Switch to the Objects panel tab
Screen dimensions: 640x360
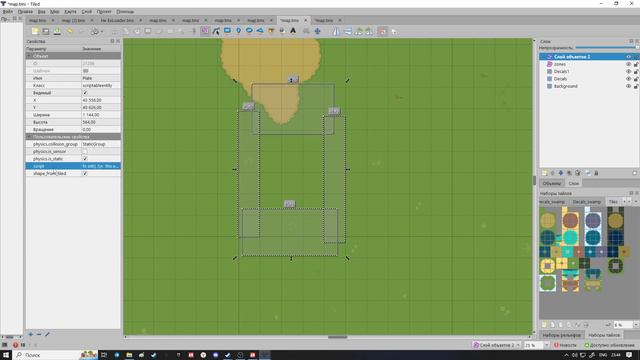pyautogui.click(x=552, y=183)
